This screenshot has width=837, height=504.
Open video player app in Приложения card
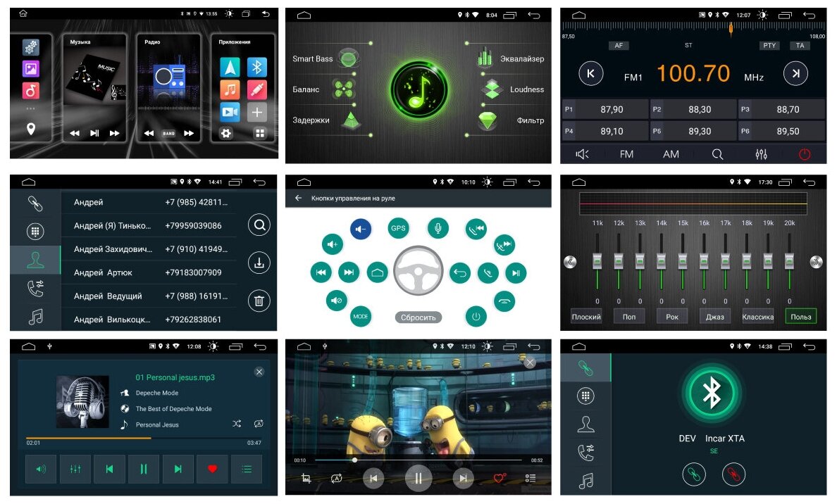(230, 112)
